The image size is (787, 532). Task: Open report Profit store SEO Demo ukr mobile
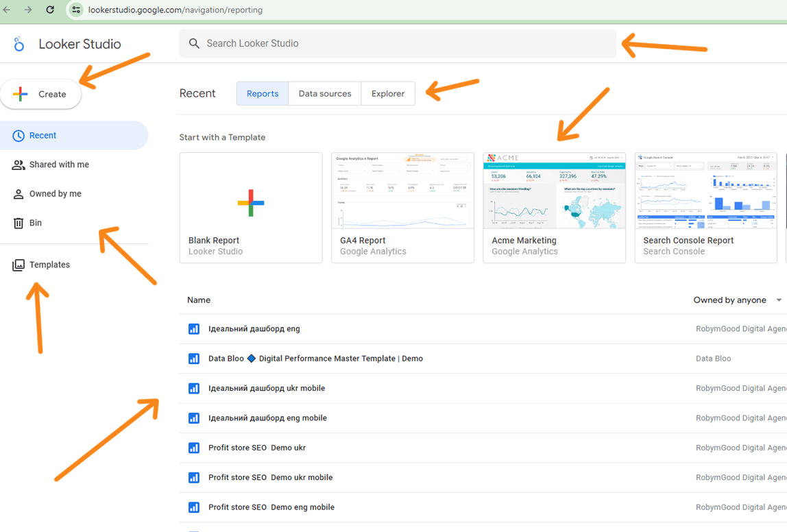tap(271, 478)
